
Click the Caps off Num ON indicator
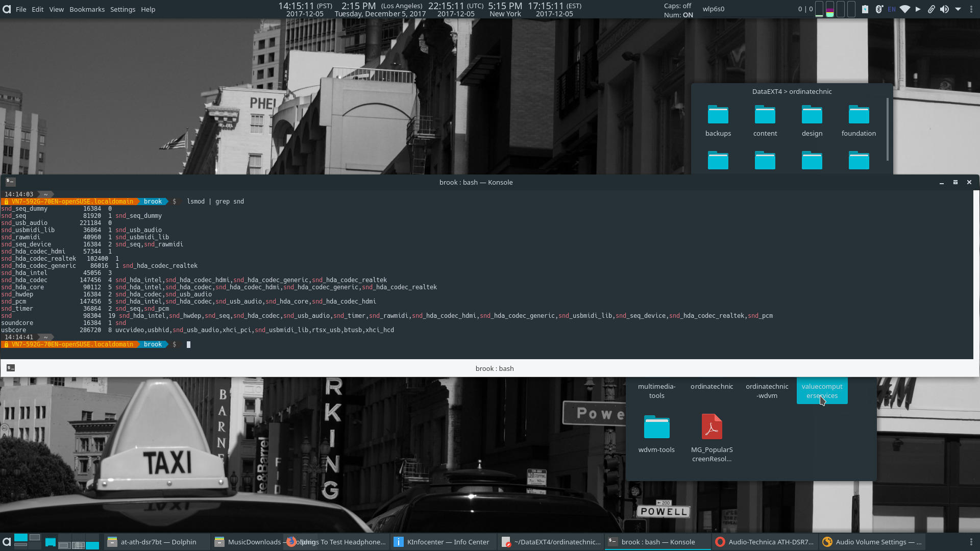[x=678, y=10]
